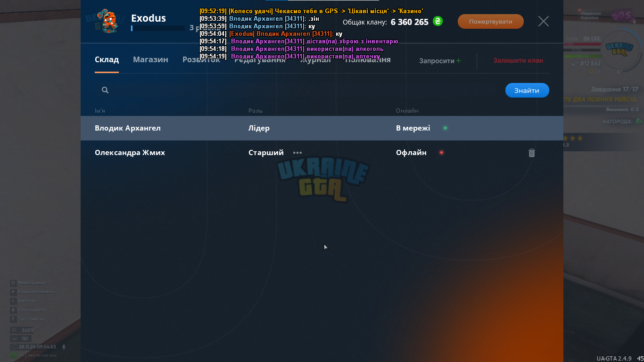Click the Роль column header
644x362 pixels.
[256, 111]
